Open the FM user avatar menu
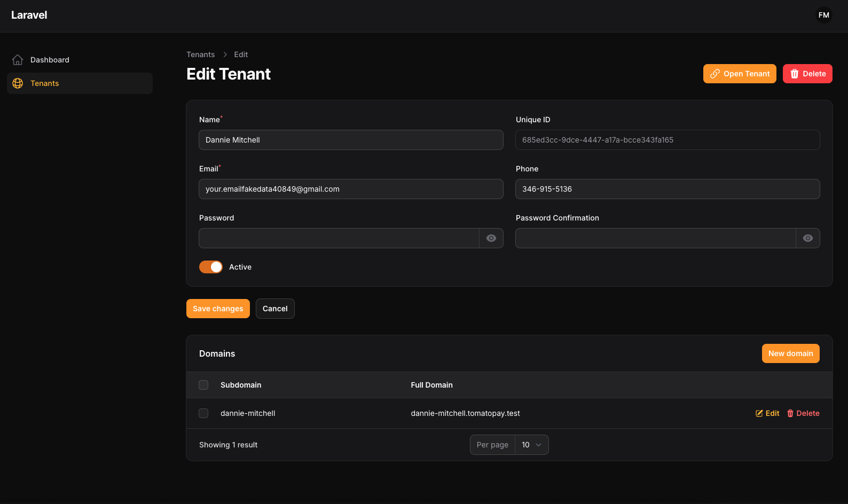The width and height of the screenshot is (848, 504). (823, 15)
